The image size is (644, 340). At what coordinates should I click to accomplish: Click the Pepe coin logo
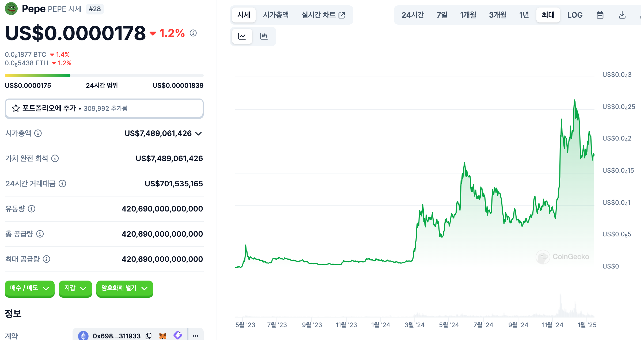click(11, 8)
